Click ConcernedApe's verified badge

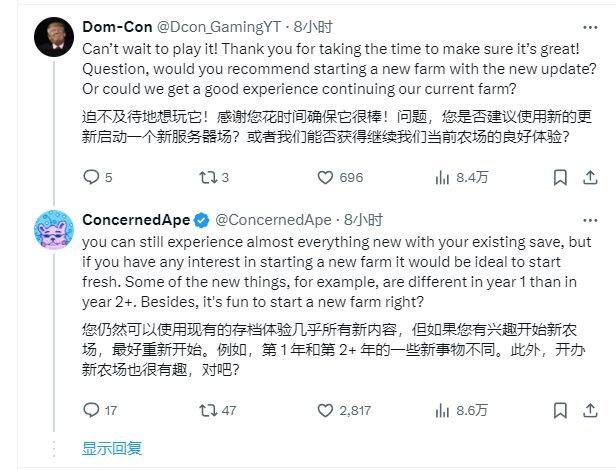click(x=201, y=220)
